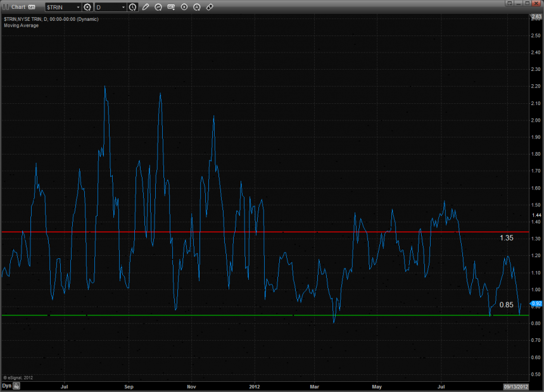544x392 pixels.
Task: Click the Moving Average study label
Action: (21, 26)
